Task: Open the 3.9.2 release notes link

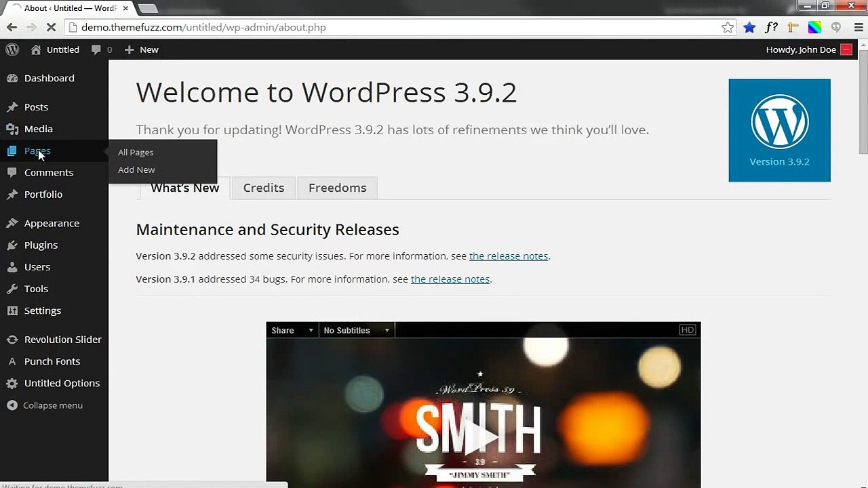Action: (509, 256)
